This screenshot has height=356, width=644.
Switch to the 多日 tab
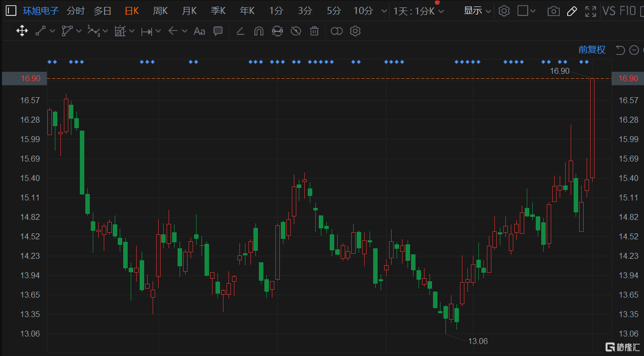(x=103, y=11)
